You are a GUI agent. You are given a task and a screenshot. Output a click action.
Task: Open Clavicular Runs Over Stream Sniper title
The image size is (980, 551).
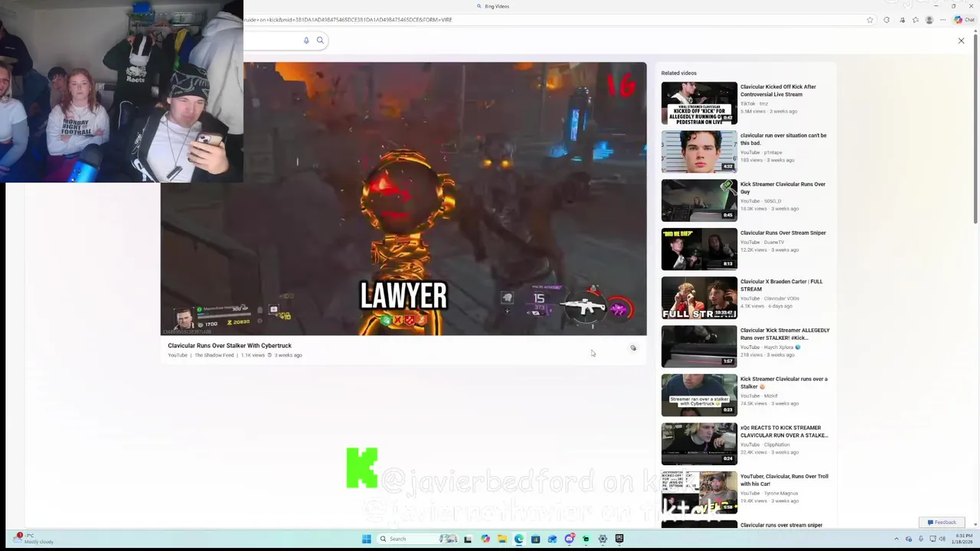tap(783, 233)
